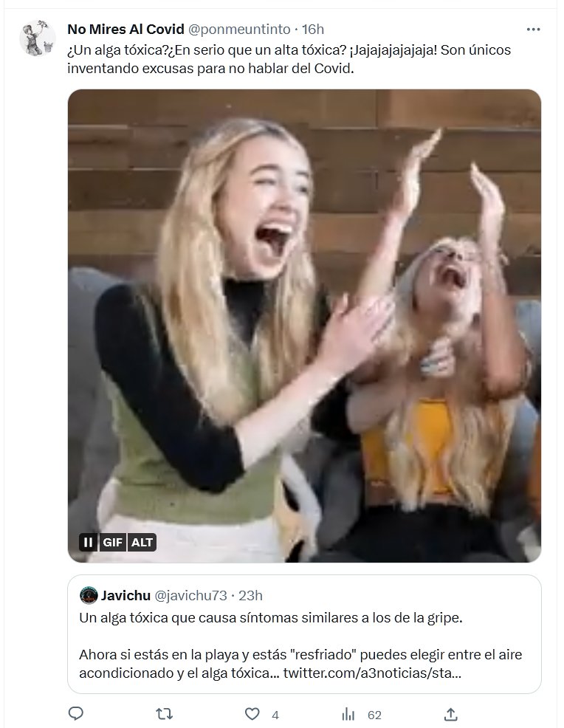The width and height of the screenshot is (564, 728).
Task: Open No Mires Al Covid profile avatar
Action: [x=38, y=38]
